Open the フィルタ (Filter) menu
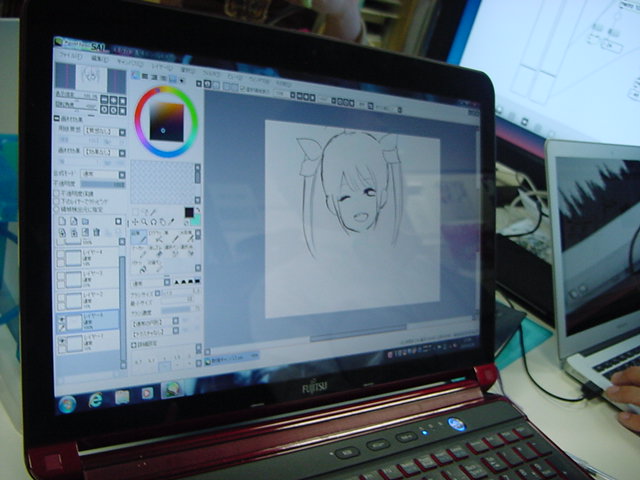The image size is (640, 480). pos(211,73)
